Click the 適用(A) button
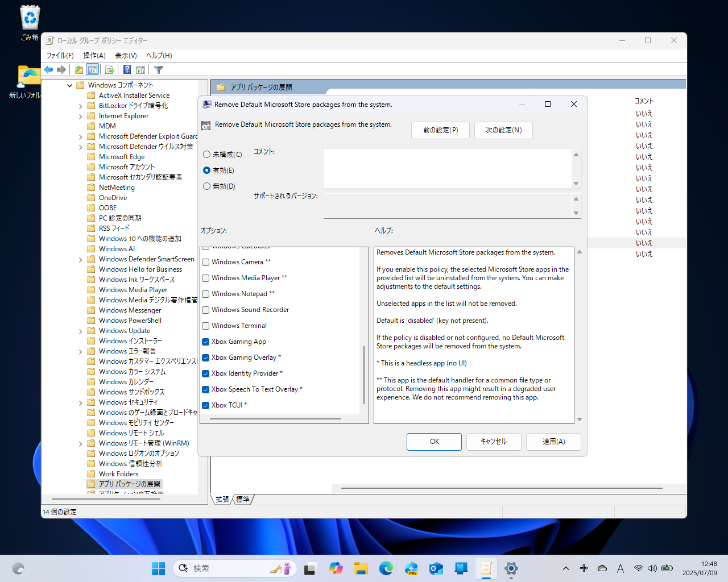 553,442
